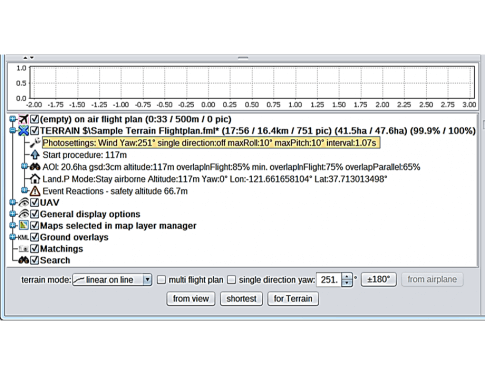Select Event Reactions - safety altitude 66.7m
Screen dimensions: 485x375
115,191
